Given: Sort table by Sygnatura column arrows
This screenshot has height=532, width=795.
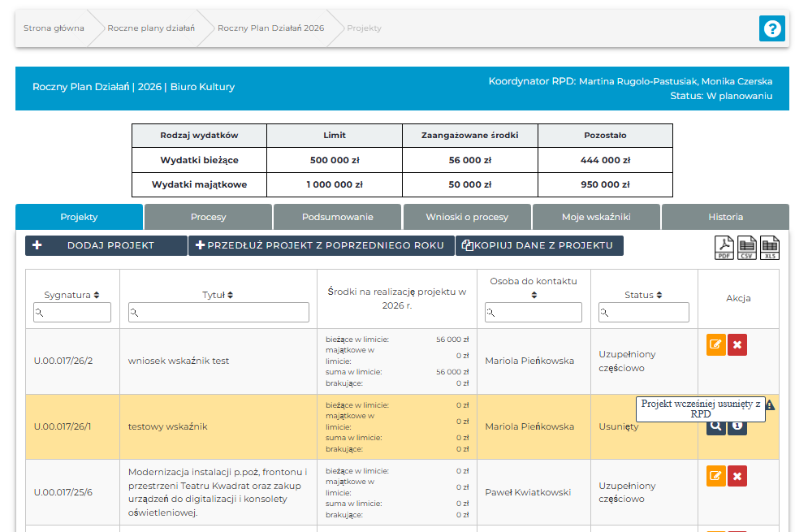Looking at the screenshot, I should (97, 295).
